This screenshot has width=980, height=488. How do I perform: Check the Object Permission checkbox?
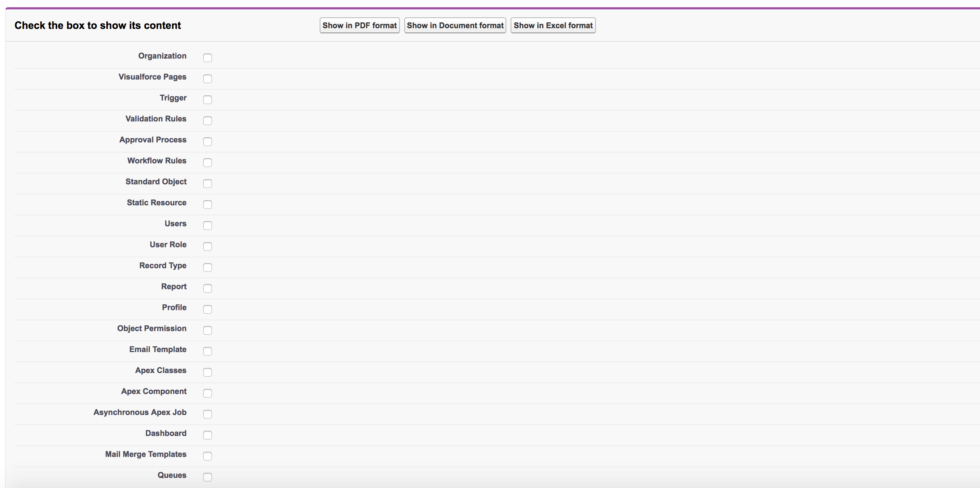(x=207, y=330)
